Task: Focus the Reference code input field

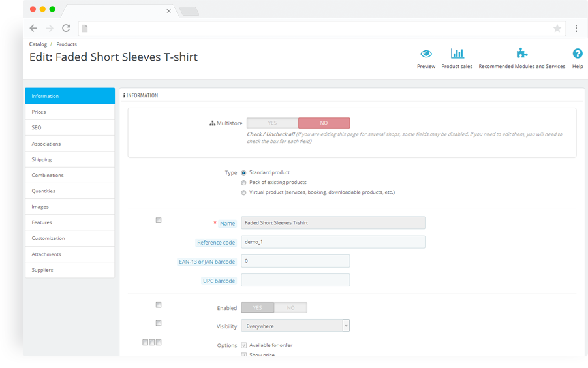Action: [333, 241]
